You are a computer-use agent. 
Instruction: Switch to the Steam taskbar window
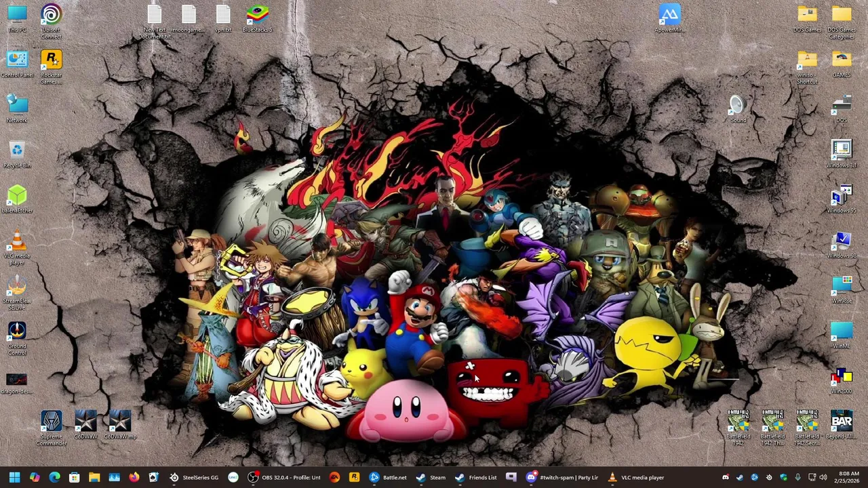click(431, 477)
